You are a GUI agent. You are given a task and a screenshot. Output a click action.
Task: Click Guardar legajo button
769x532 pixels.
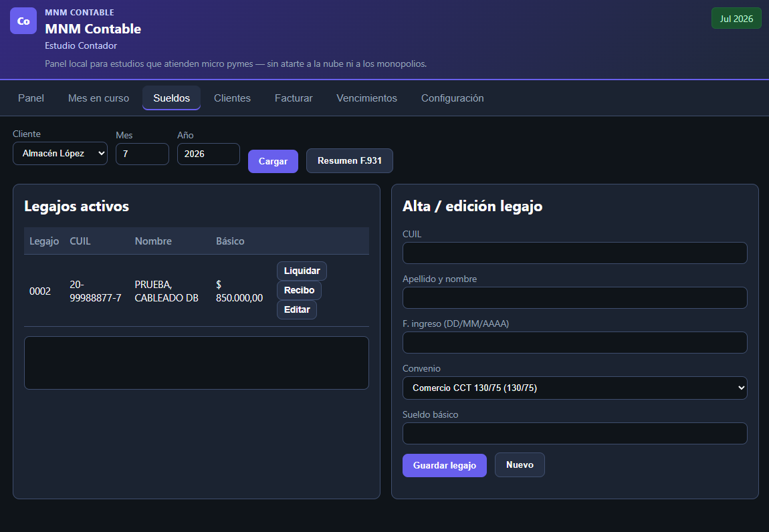coord(444,465)
